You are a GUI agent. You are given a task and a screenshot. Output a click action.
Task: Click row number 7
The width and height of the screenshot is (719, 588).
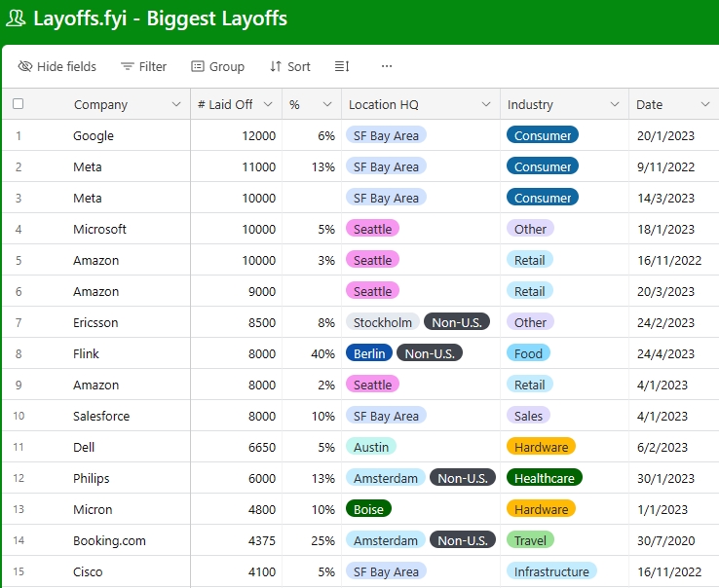click(19, 322)
